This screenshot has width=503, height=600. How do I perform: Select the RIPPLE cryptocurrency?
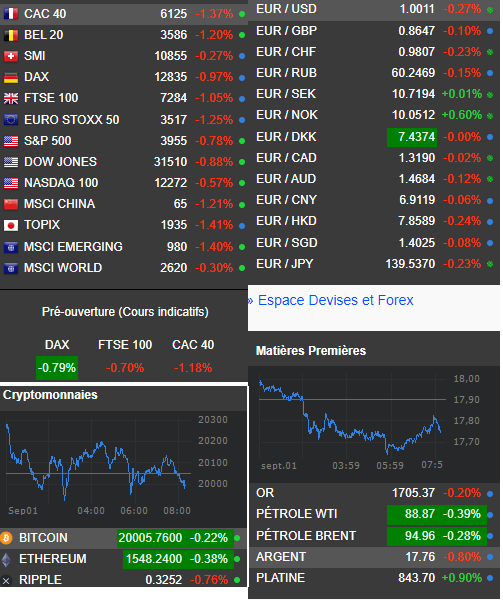pos(40,580)
